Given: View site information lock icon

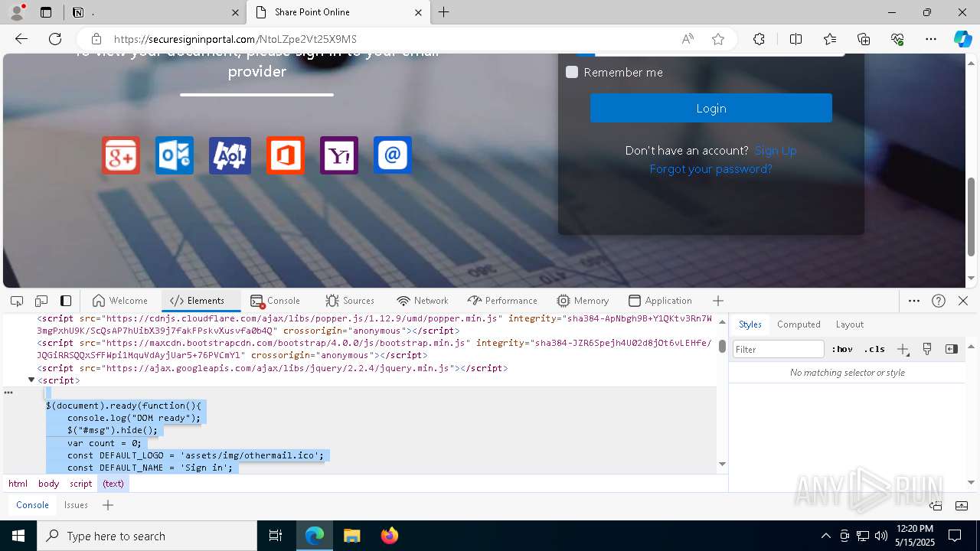Looking at the screenshot, I should pyautogui.click(x=96, y=39).
